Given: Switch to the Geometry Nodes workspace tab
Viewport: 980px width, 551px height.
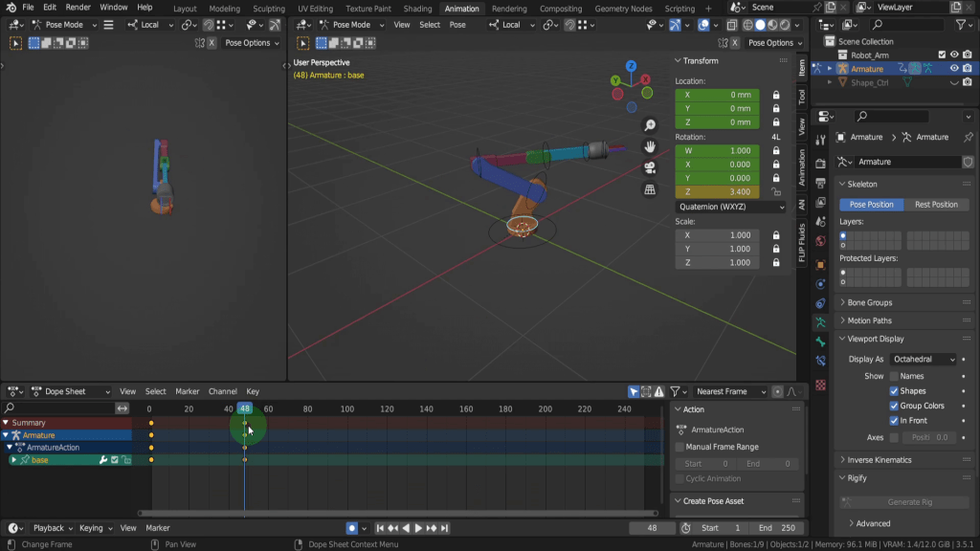Looking at the screenshot, I should click(x=623, y=9).
